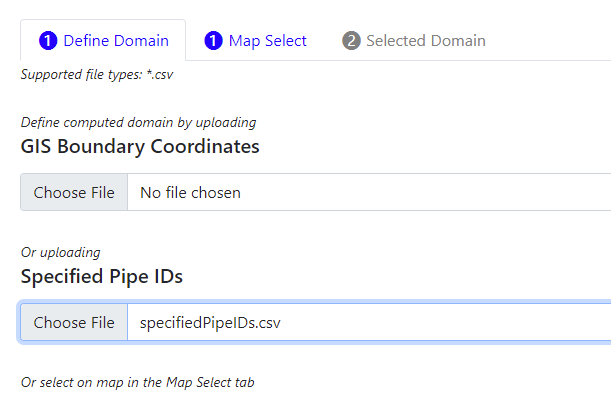The width and height of the screenshot is (611, 405).
Task: Click the GIS Boundary Coordinates heading
Action: point(140,146)
